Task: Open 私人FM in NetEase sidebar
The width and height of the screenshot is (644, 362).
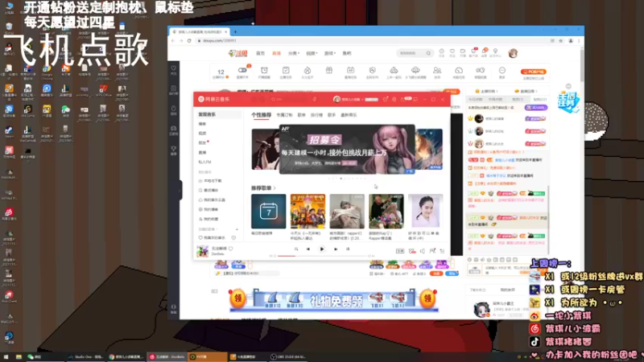Action: tap(205, 162)
